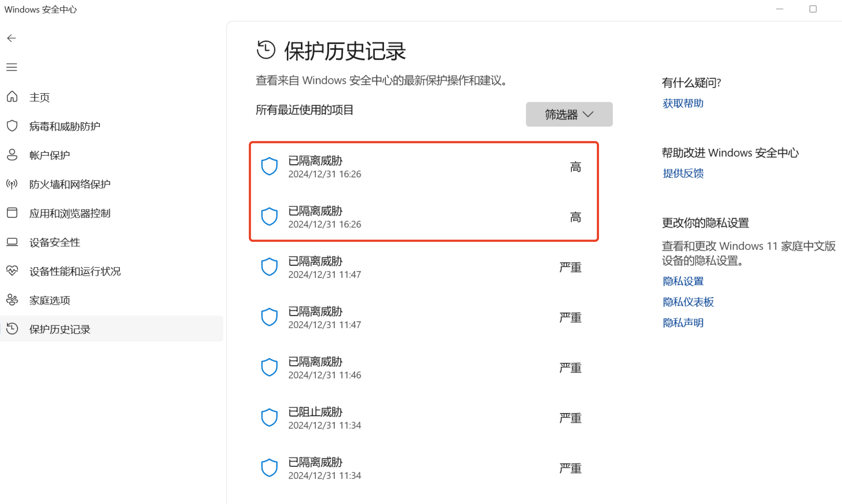842x504 pixels.
Task: Select the shield icon for 病毒和威胁防护
Action: pos(12,126)
